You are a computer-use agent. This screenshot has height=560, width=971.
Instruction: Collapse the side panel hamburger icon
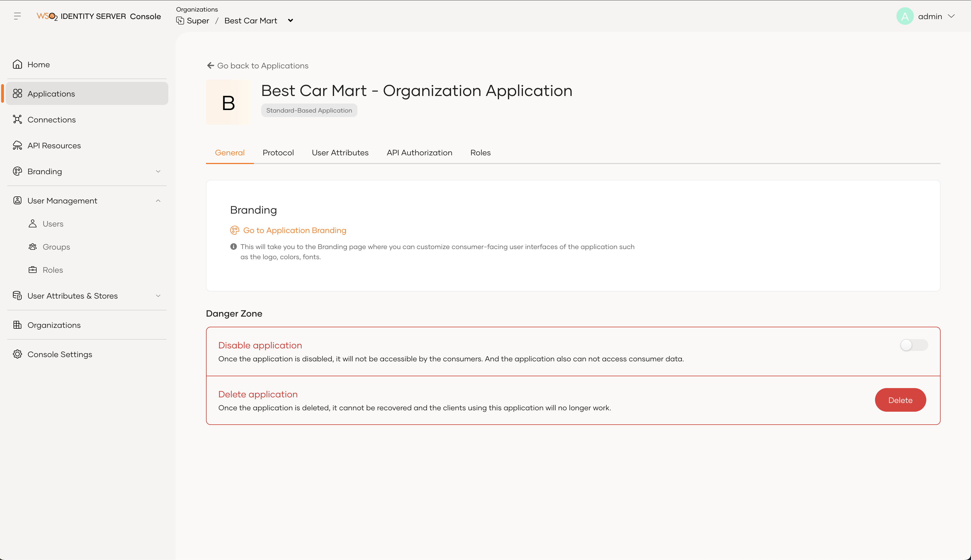[17, 16]
